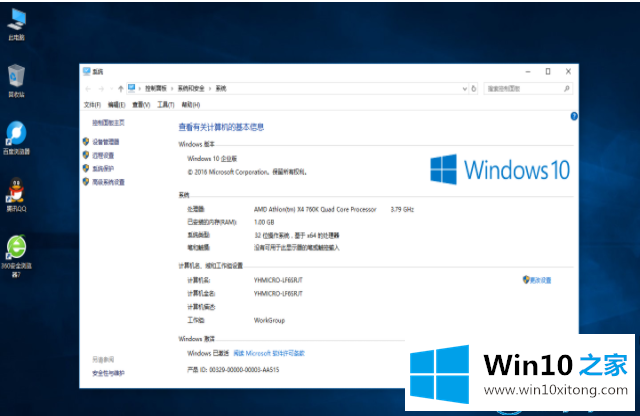Launch the Tencent QQ desktop shortcut

click(16, 195)
